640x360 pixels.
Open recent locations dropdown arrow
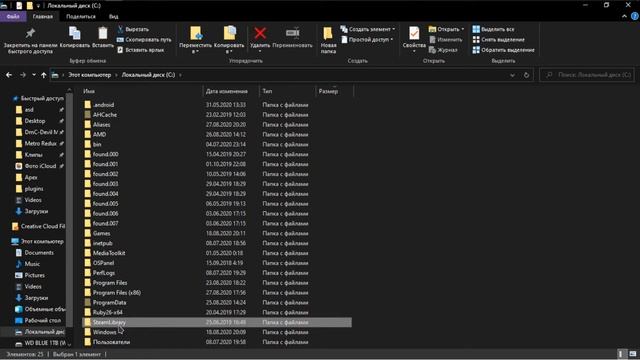coord(34,75)
